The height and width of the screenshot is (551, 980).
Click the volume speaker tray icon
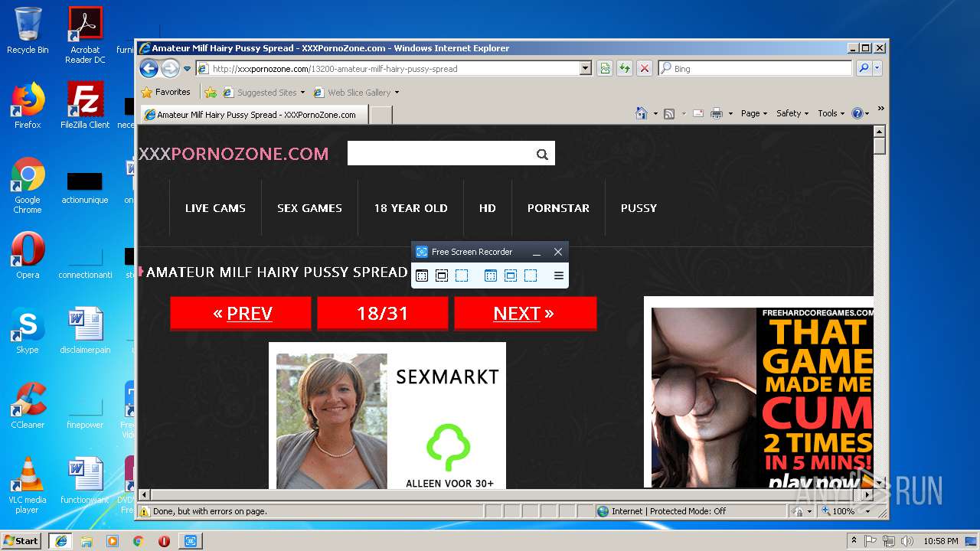[906, 541]
